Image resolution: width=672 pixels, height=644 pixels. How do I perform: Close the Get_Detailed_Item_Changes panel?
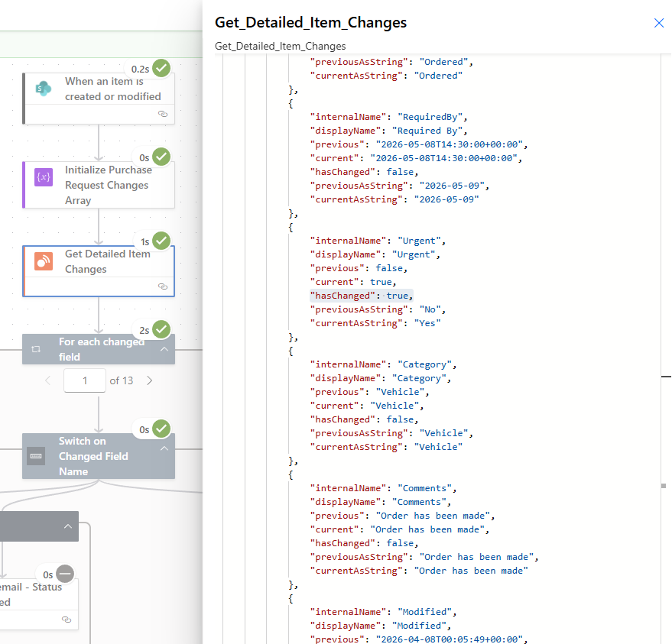pyautogui.click(x=659, y=23)
